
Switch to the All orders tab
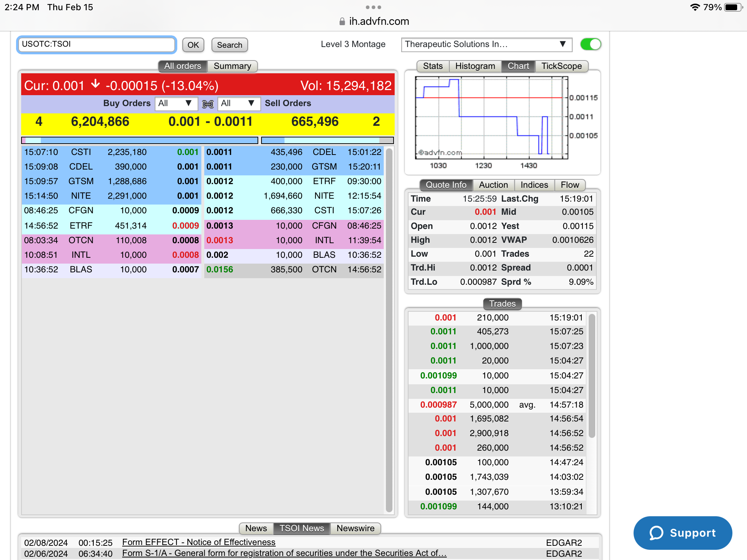tap(183, 66)
